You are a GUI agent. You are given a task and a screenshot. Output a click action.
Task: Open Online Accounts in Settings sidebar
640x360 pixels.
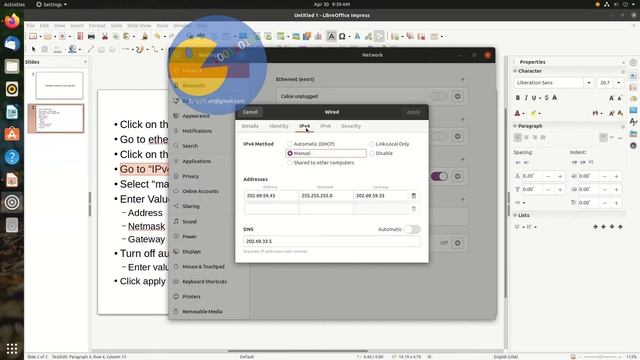pyautogui.click(x=200, y=191)
